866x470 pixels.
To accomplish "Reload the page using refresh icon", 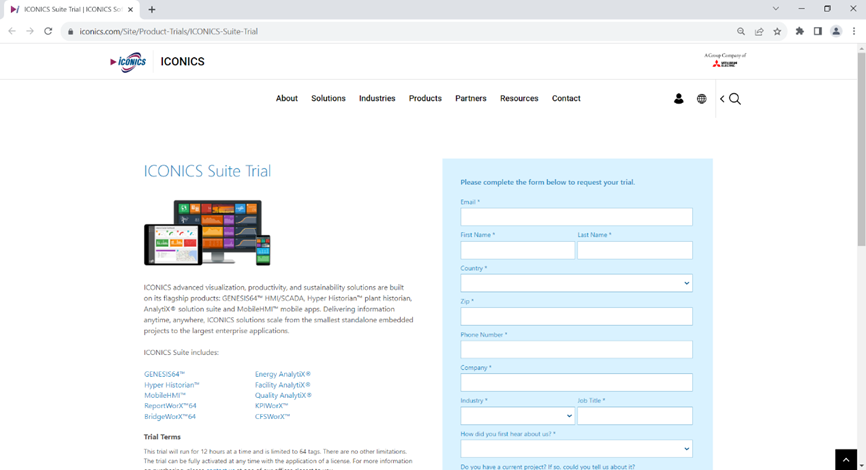I will coord(48,31).
